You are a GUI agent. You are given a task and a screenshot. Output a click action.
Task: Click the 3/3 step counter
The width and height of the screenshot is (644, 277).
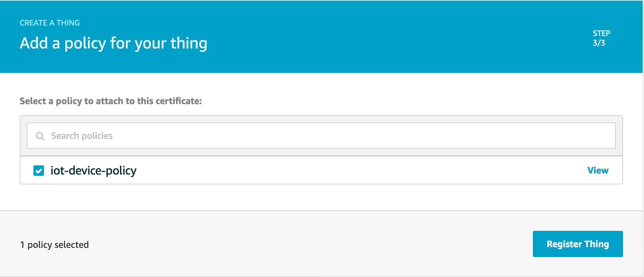tap(599, 43)
